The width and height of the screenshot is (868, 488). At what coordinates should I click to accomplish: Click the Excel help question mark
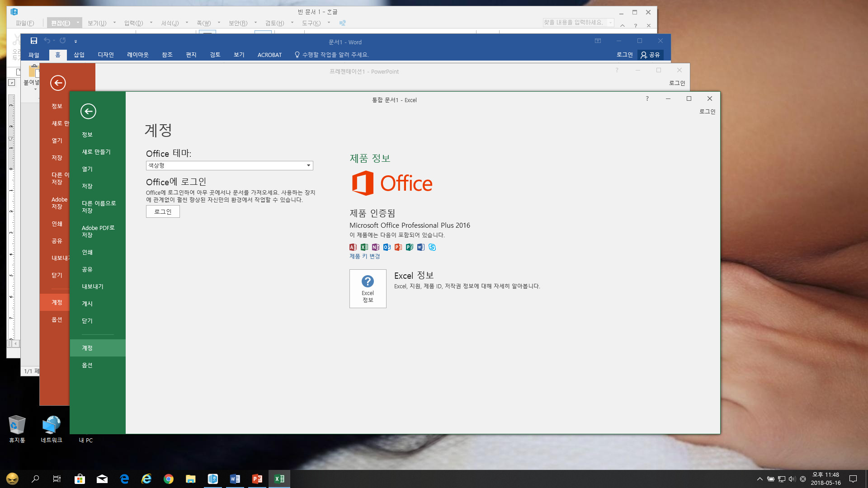coord(647,99)
